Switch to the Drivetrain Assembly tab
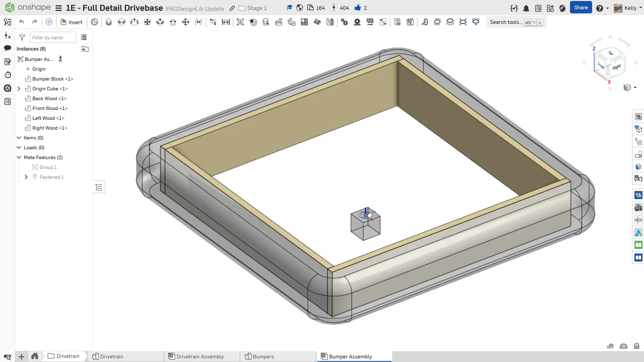This screenshot has height=362, width=644. [x=200, y=356]
